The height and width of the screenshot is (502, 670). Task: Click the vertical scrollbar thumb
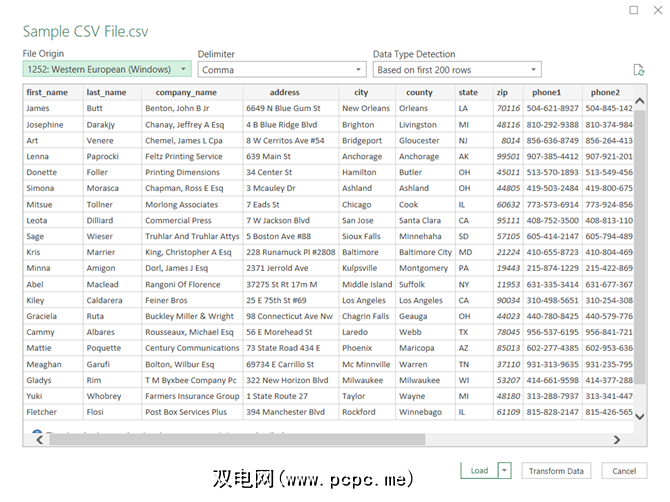coord(640,247)
